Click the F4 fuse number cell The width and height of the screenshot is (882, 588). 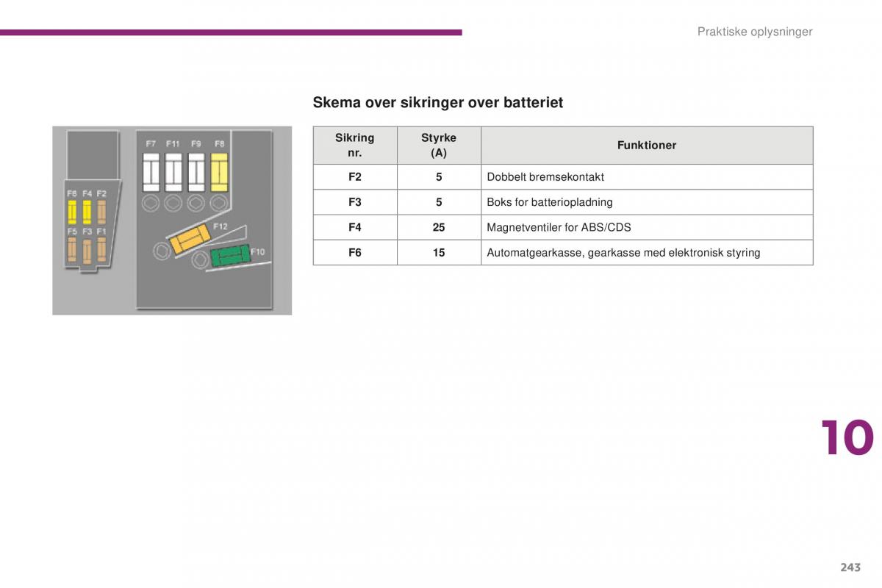[355, 227]
